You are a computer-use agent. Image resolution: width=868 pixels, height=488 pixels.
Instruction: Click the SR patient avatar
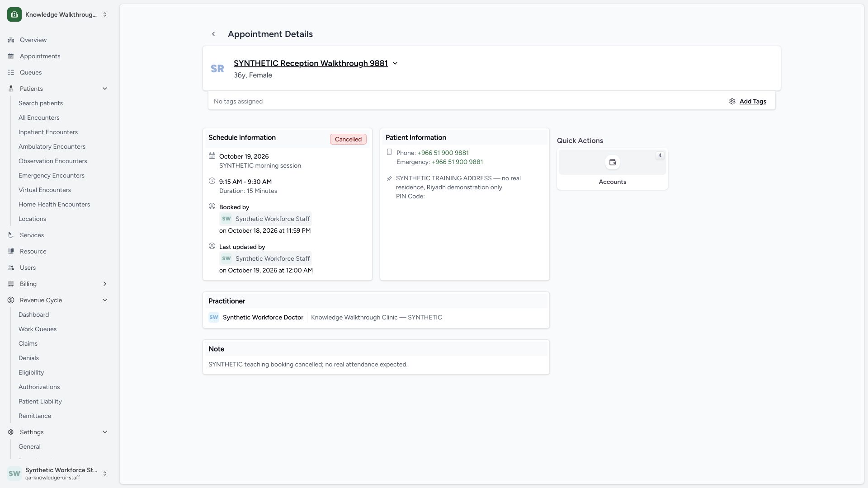tap(217, 69)
